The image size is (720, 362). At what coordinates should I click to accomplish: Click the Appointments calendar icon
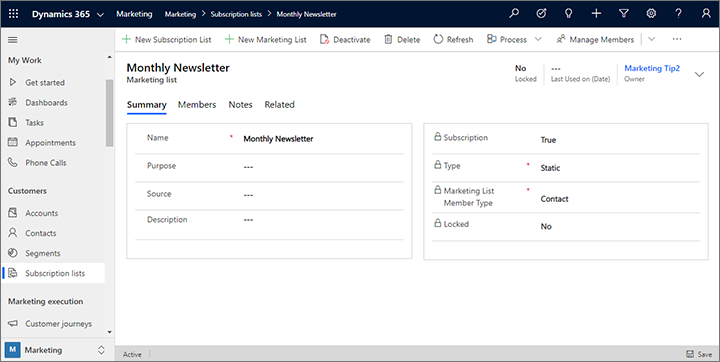(x=13, y=142)
